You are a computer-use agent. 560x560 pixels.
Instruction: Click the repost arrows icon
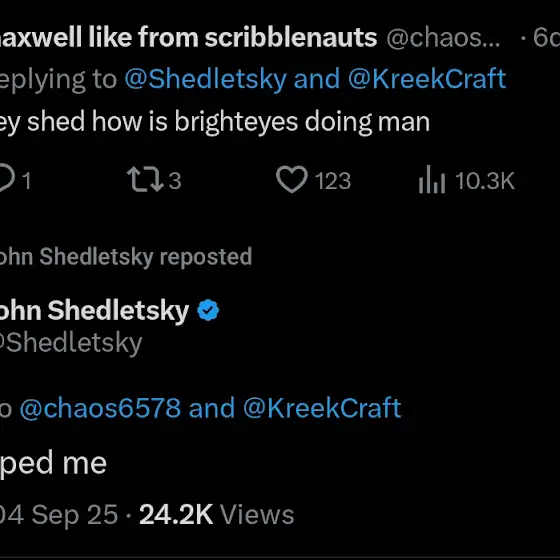[x=145, y=179]
